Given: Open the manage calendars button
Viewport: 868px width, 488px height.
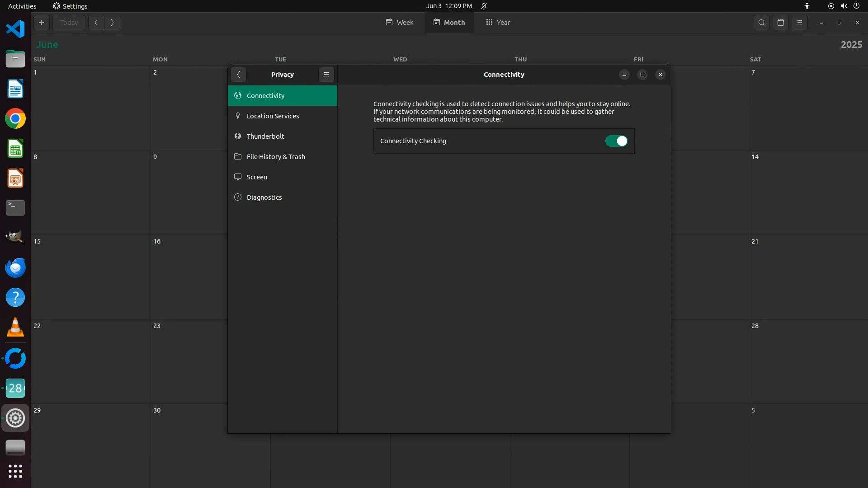Looking at the screenshot, I should click(x=780, y=23).
